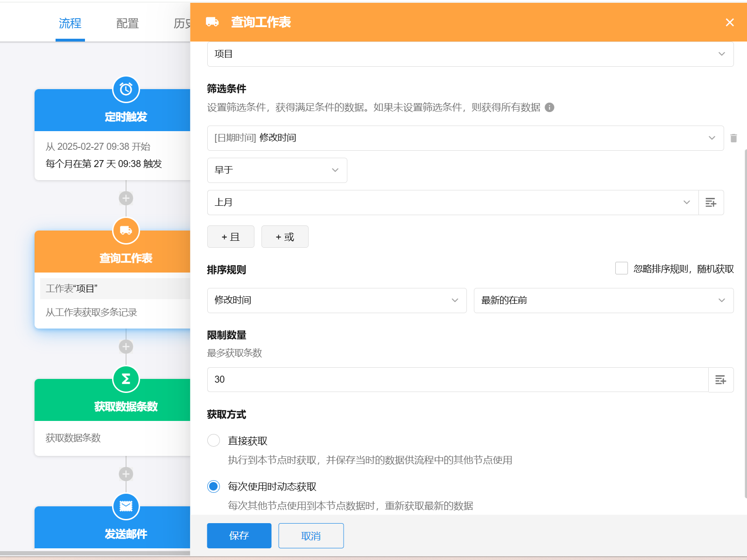This screenshot has width=747, height=560.
Task: Click the send email envelope node icon
Action: [126, 506]
